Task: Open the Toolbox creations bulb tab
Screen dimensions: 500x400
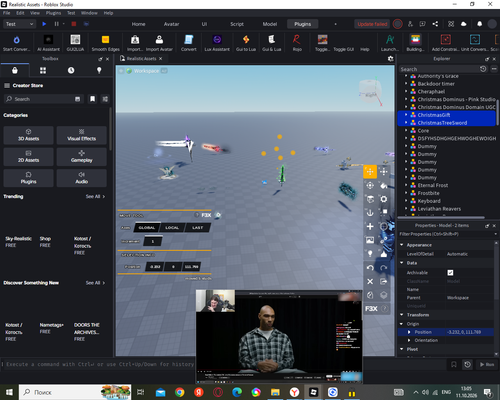Action: pos(99,70)
